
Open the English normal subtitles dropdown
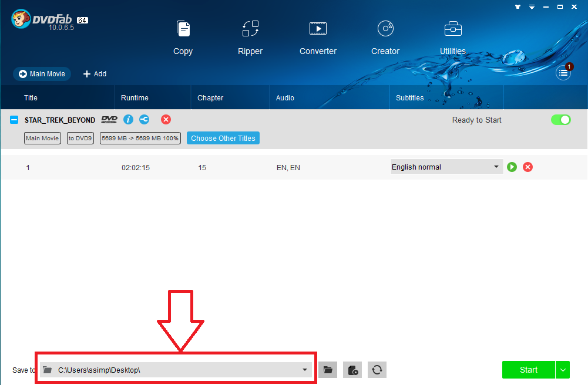[446, 167]
